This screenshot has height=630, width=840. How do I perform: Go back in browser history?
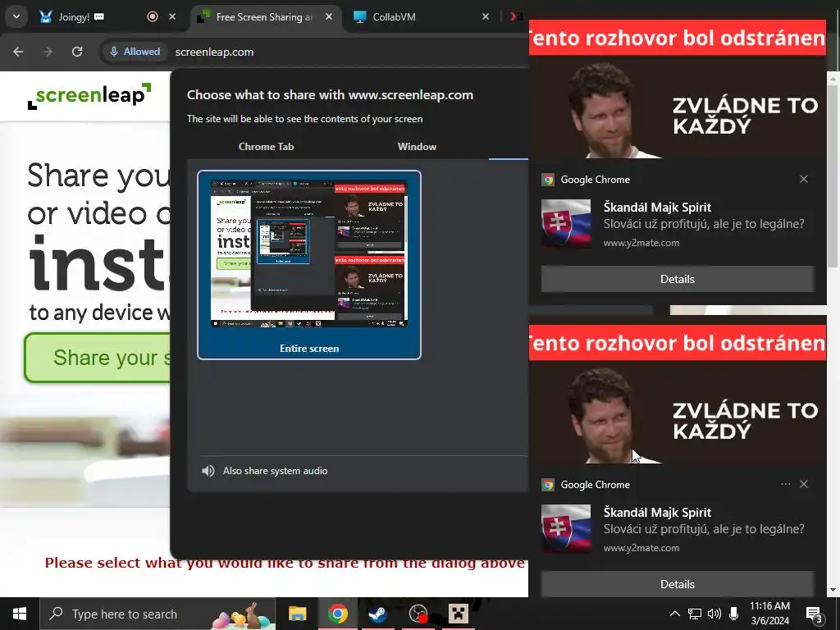[x=18, y=52]
